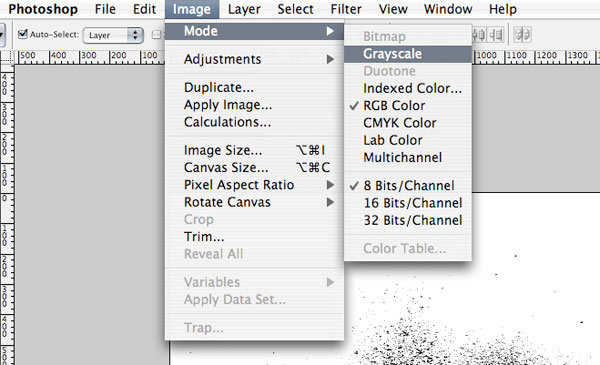Viewport: 600px width, 365px height.
Task: Toggle the checkbox right of the Layer dropdown
Action: tap(156, 35)
